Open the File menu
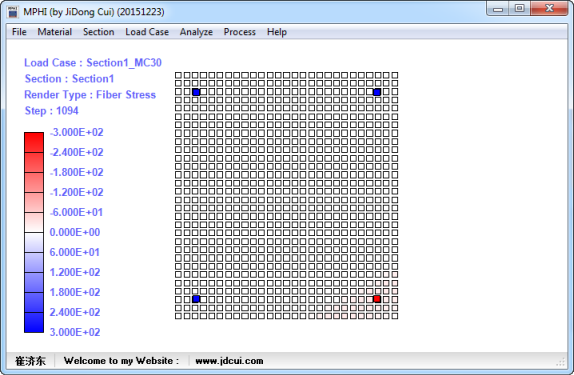 point(19,32)
